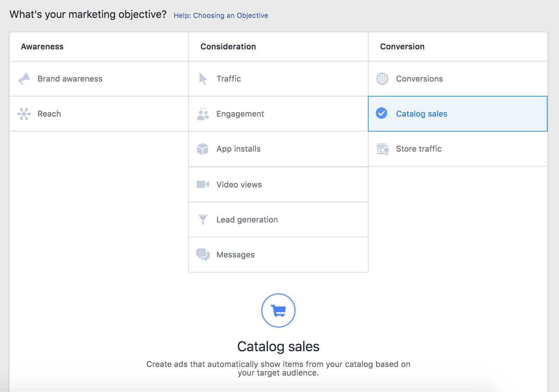Viewport: 559px width, 392px height.
Task: Click the Consideration column header
Action: [x=228, y=46]
